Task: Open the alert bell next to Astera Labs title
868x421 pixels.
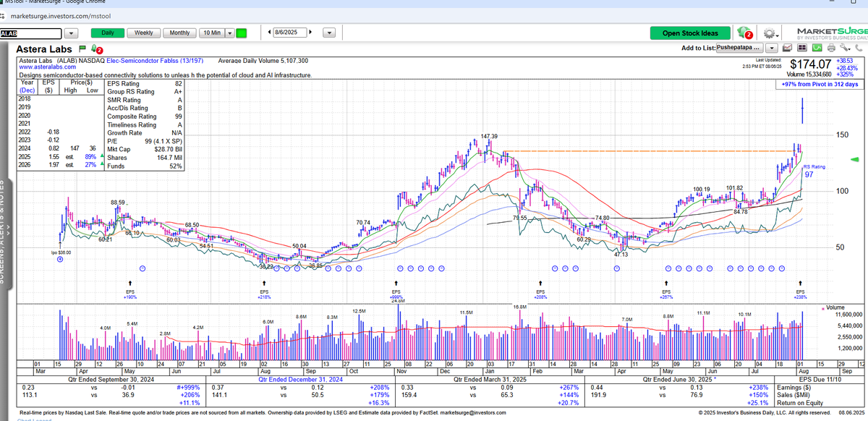Action: [95, 48]
